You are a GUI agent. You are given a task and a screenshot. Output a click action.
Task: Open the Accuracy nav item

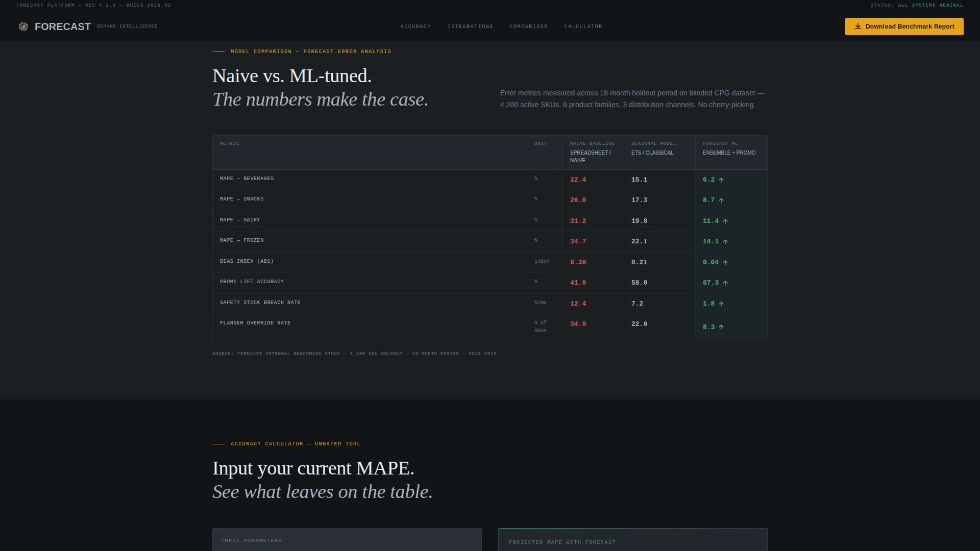pos(415,27)
